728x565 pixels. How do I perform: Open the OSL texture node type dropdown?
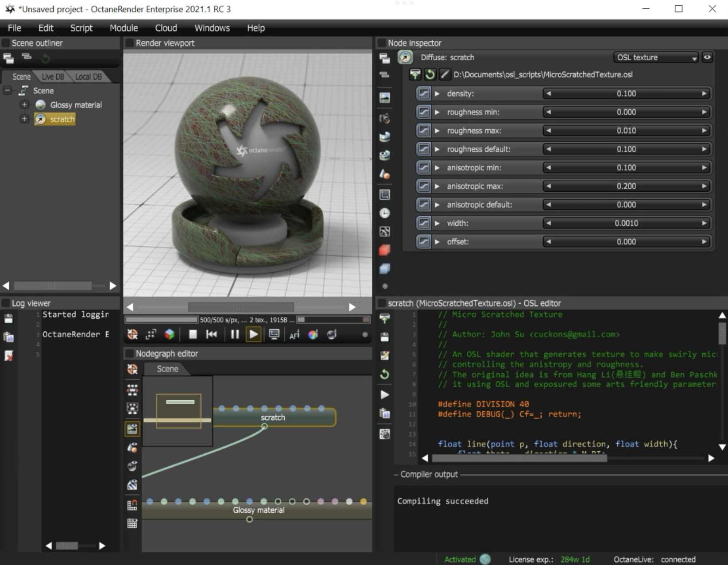coord(656,58)
